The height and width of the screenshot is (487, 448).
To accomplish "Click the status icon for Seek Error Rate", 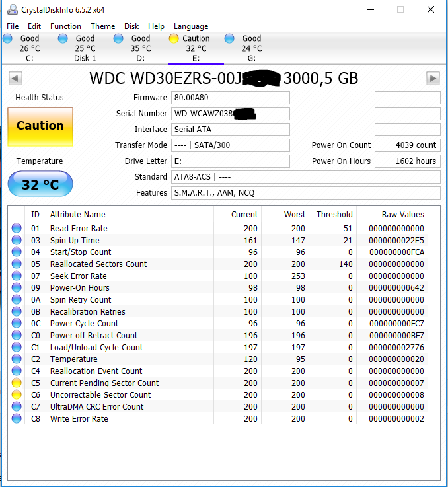I will pyautogui.click(x=17, y=276).
